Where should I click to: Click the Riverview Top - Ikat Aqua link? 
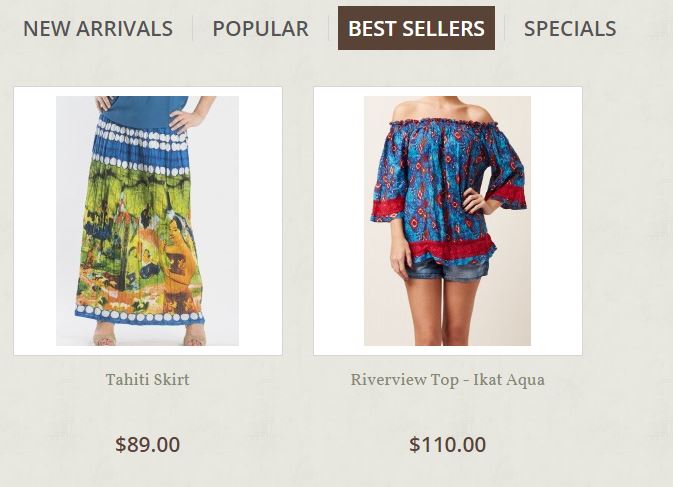coord(448,380)
